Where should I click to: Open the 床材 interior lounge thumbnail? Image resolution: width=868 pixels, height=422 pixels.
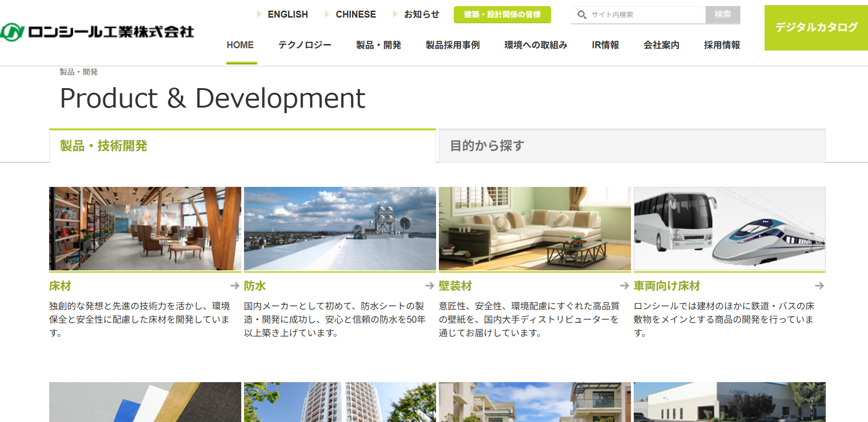point(145,229)
